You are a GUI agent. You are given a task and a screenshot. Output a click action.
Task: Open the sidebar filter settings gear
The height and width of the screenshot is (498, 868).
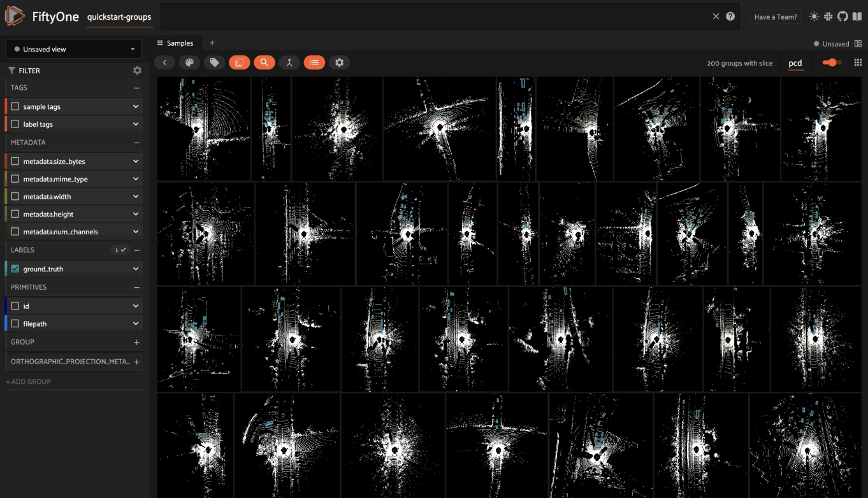pyautogui.click(x=137, y=71)
